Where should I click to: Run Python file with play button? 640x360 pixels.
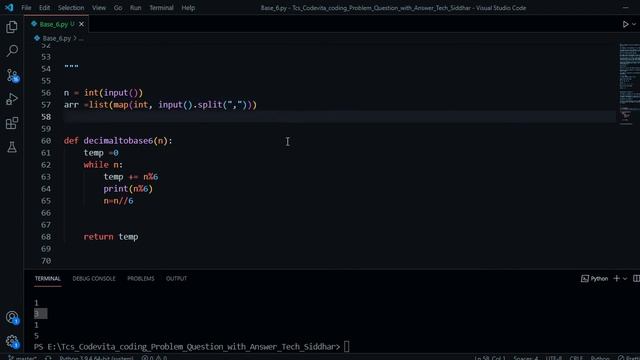625,24
